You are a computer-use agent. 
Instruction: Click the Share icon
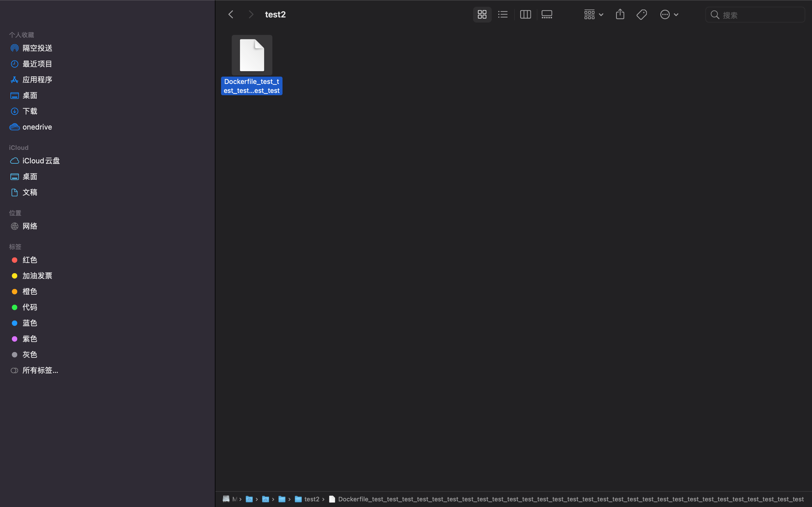point(620,14)
